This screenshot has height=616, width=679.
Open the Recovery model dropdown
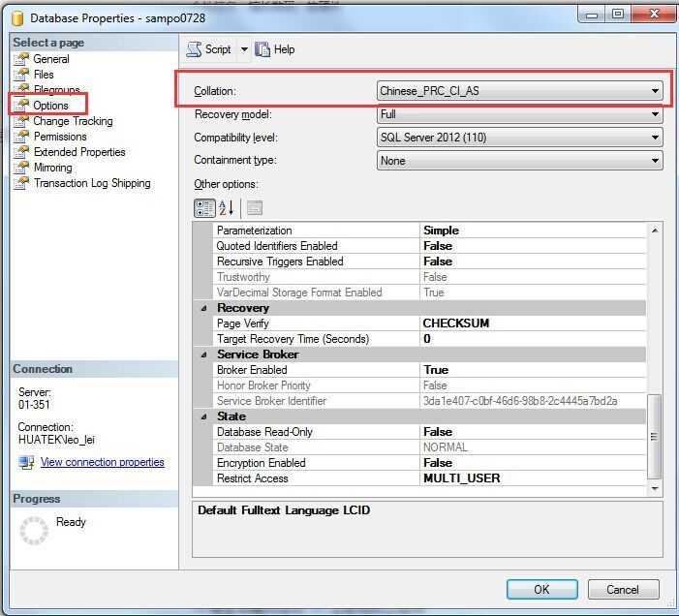click(x=519, y=114)
